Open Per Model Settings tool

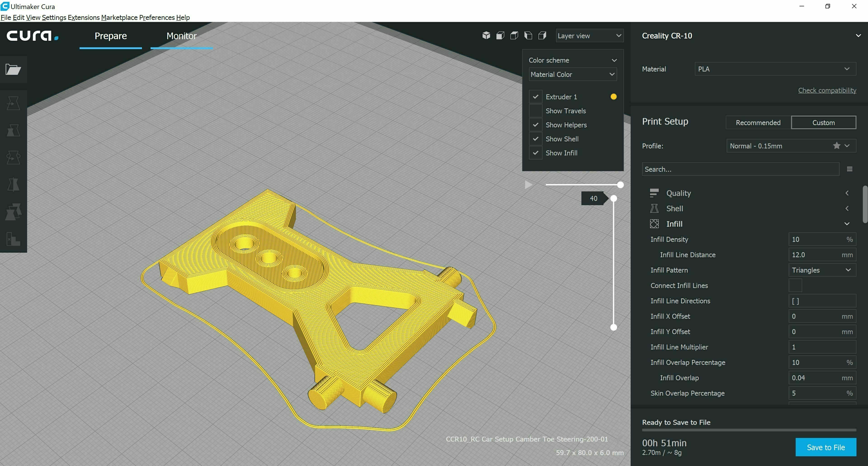point(14,212)
